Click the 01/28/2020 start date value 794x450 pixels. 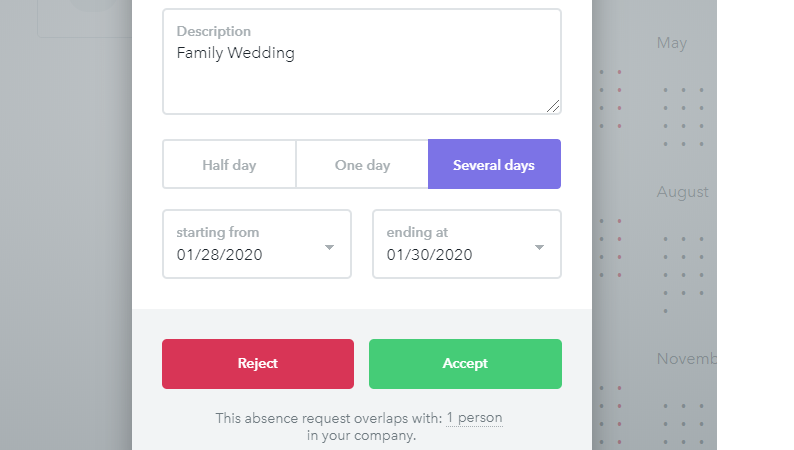click(x=219, y=255)
